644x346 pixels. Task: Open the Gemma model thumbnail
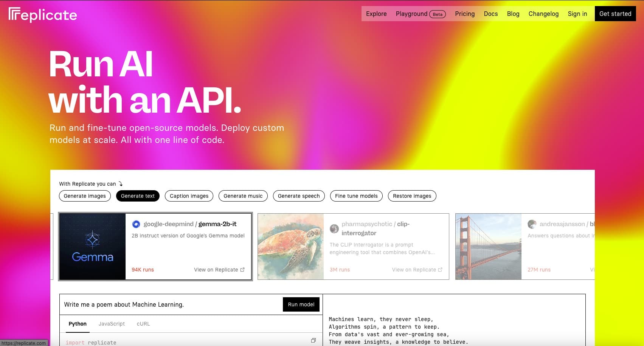93,247
